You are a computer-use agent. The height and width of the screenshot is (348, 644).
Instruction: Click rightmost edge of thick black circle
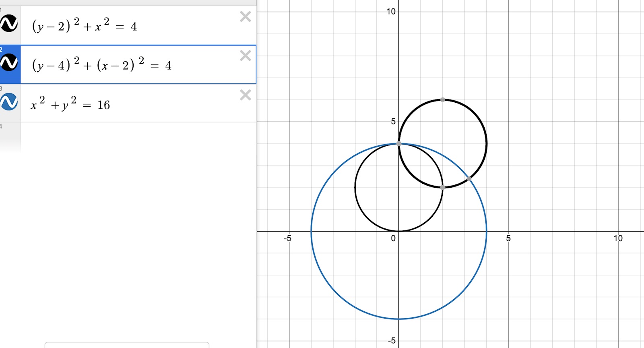(487, 143)
